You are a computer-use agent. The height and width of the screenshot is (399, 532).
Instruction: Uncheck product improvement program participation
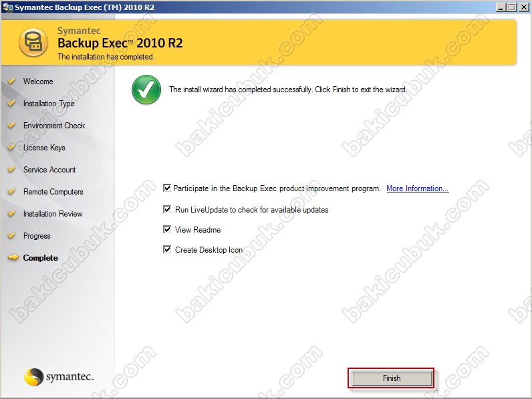point(167,188)
